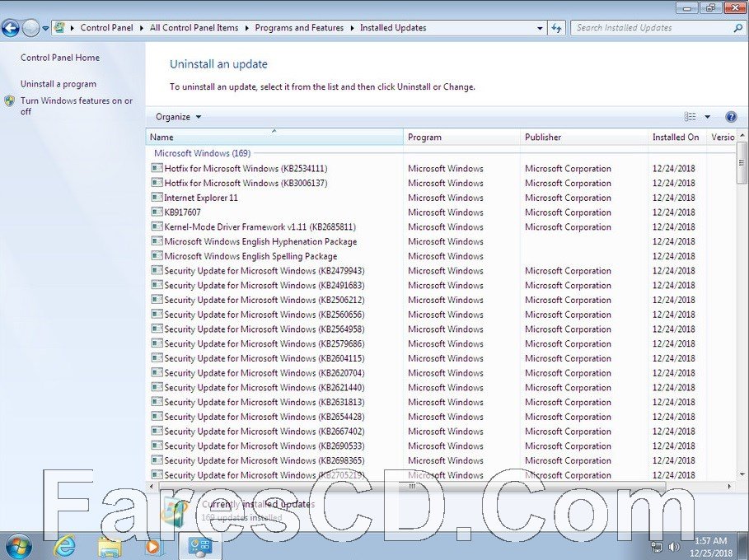Click the icon of Security Update KB2579686

(157, 343)
